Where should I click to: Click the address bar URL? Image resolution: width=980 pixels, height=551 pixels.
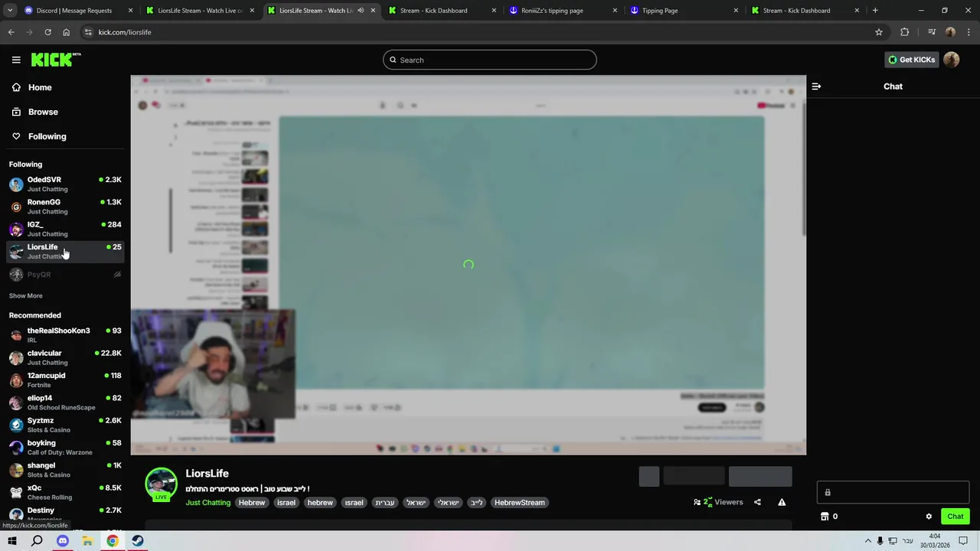(125, 32)
